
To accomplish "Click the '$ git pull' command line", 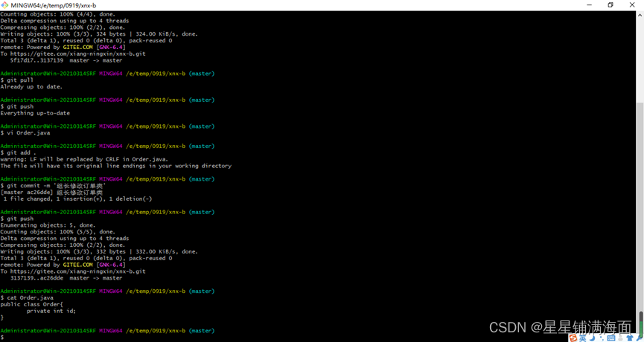I will pos(17,80).
